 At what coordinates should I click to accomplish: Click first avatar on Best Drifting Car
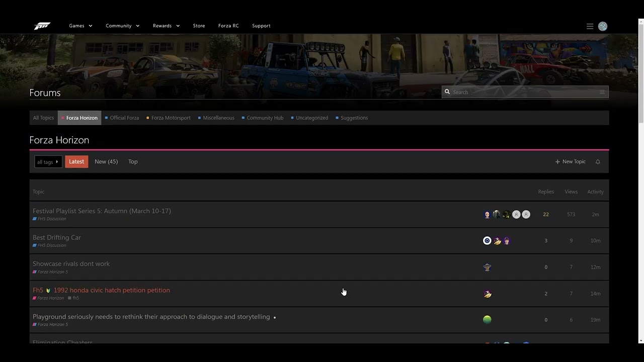487,241
